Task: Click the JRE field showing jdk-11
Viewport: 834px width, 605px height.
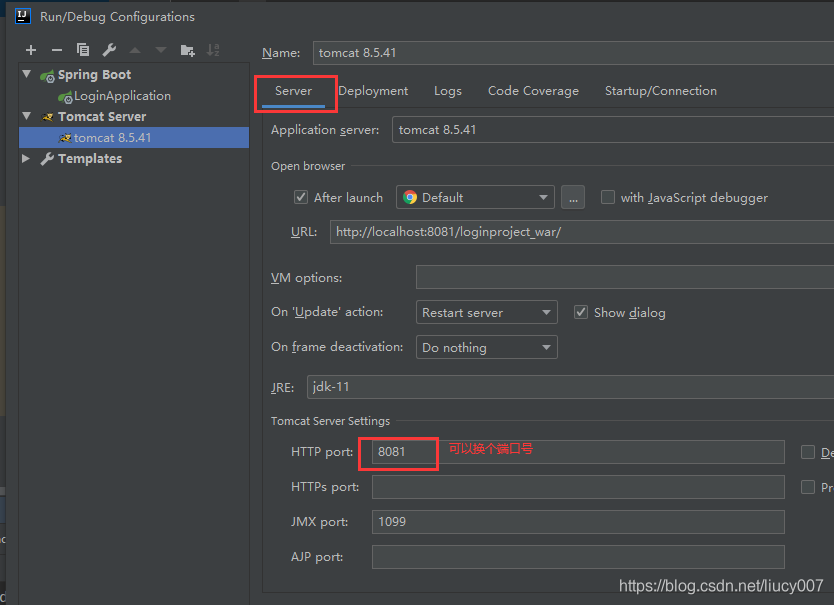Action: coord(570,387)
